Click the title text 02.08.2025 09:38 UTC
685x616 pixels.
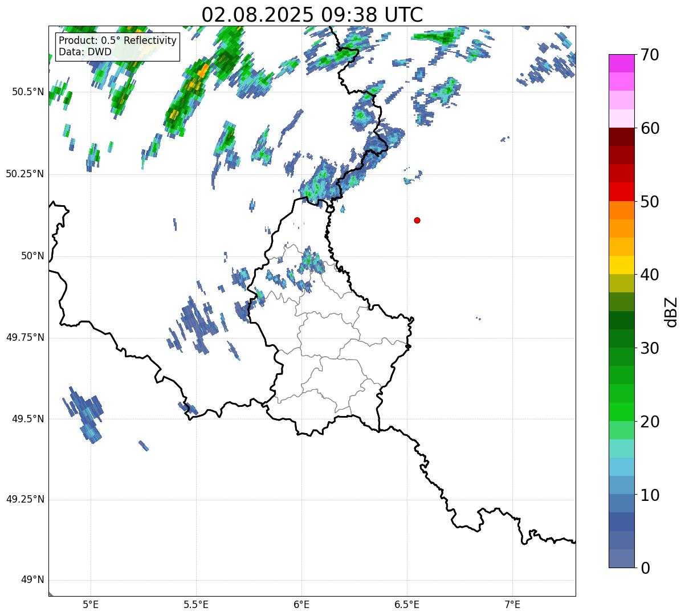pyautogui.click(x=312, y=14)
